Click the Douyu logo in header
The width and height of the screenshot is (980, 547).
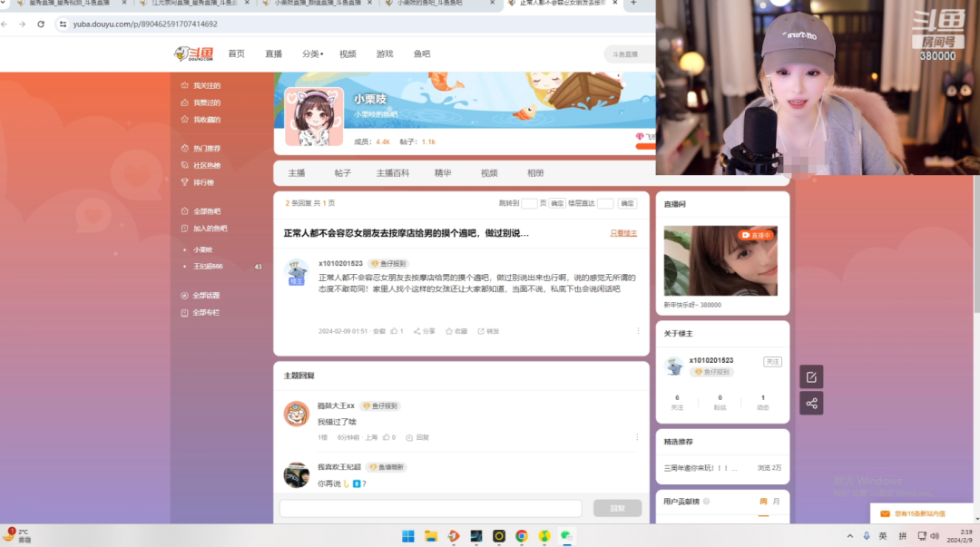coord(194,54)
